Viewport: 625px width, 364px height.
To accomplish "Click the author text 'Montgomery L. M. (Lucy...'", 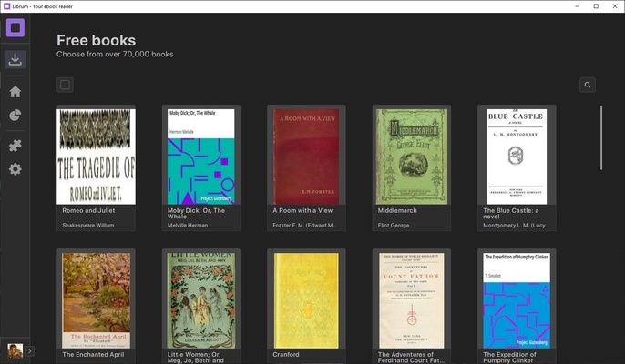I will tap(517, 226).
